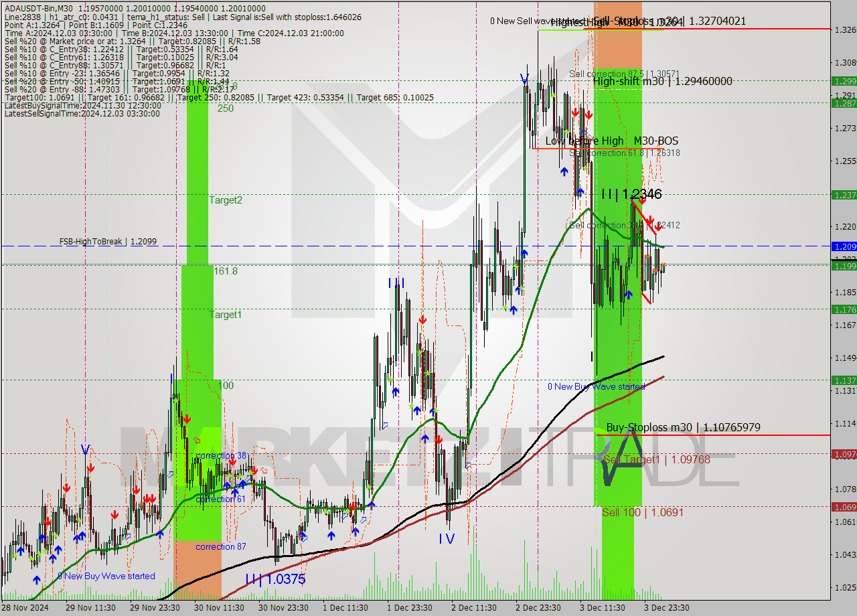Click the 'Low before High M30-BOS' label
Image resolution: width=857 pixels, height=616 pixels.
(x=611, y=141)
